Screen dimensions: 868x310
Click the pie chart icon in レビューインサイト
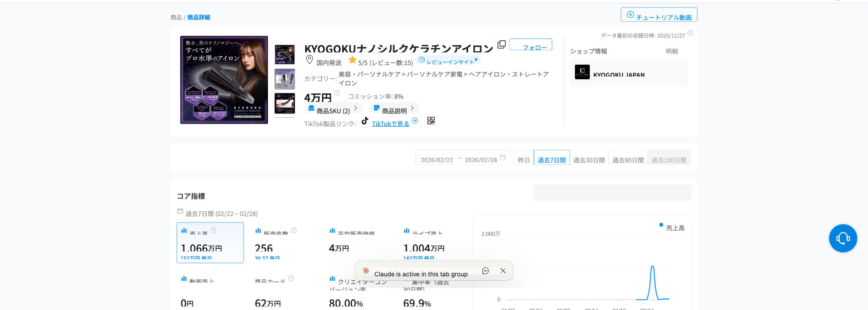(422, 60)
